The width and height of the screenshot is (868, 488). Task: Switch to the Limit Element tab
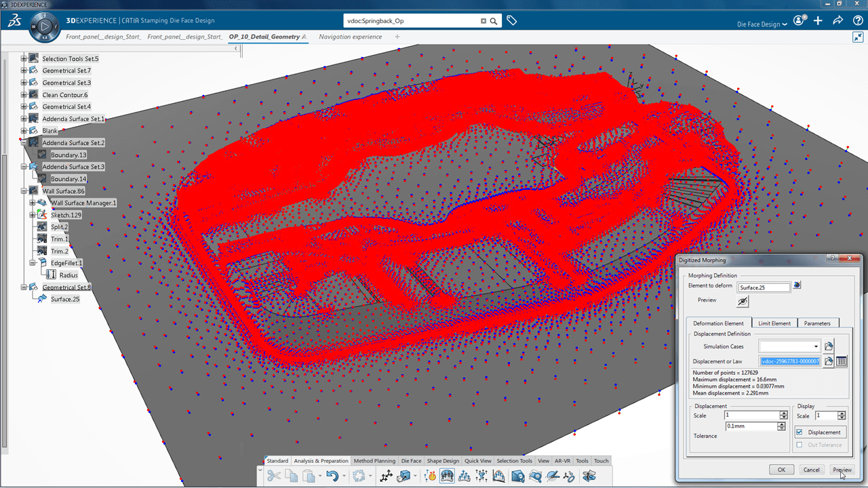tap(774, 323)
